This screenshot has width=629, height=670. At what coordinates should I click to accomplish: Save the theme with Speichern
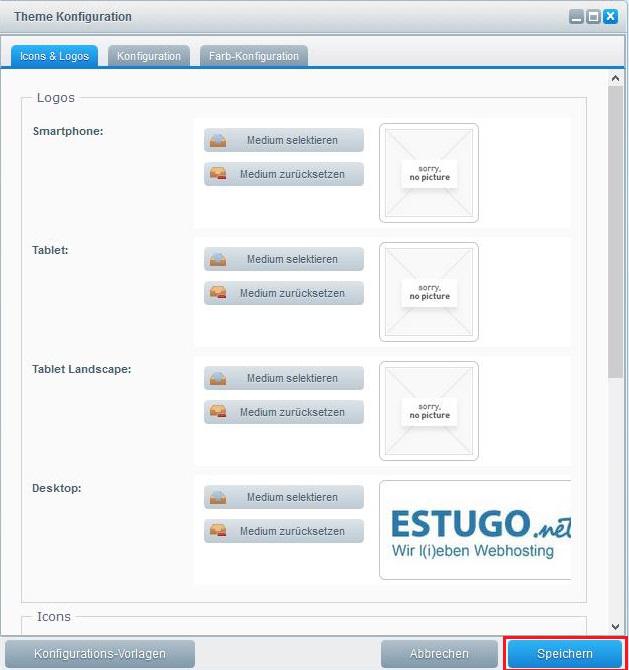[565, 653]
